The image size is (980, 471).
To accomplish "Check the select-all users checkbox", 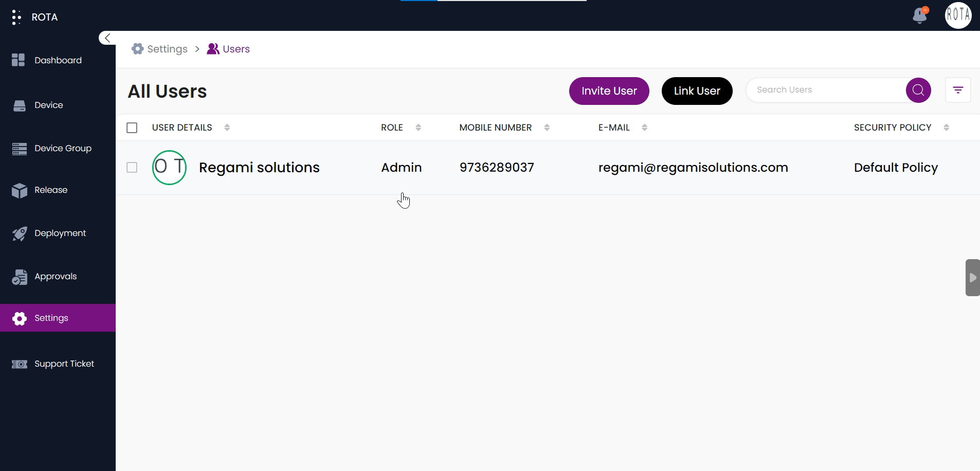I will click(132, 128).
